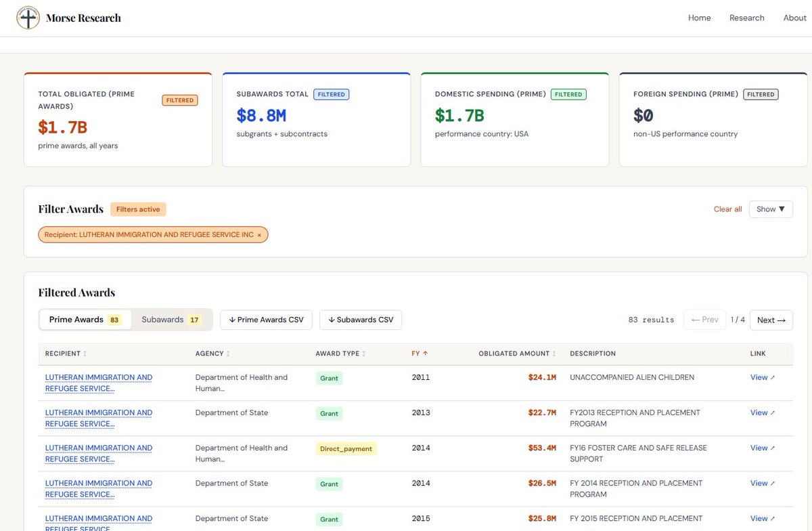812x531 pixels.
Task: Click the $0 foreign spending value
Action: [643, 116]
